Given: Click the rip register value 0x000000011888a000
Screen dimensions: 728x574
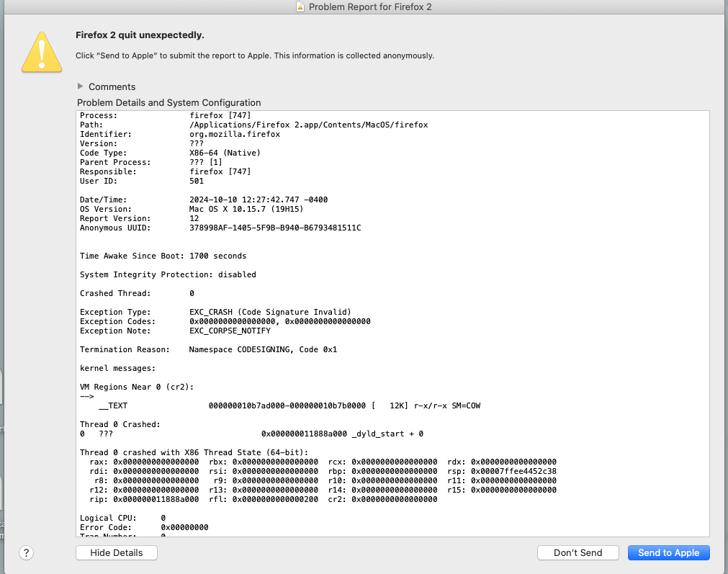Looking at the screenshot, I should (x=156, y=499).
